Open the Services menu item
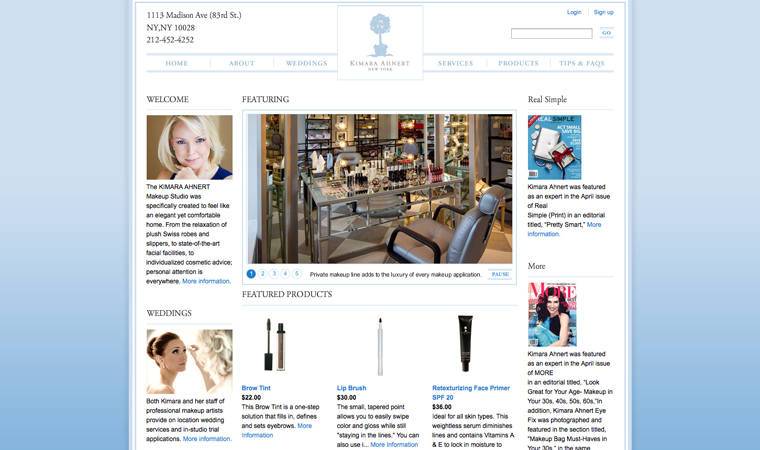Screen dimensions: 760x450 pos(455,64)
